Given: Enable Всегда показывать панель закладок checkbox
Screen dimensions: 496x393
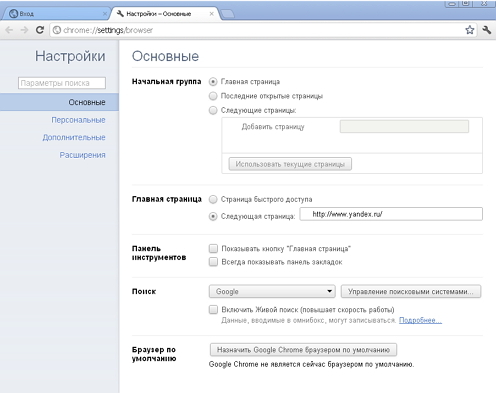Looking at the screenshot, I should tap(213, 262).
